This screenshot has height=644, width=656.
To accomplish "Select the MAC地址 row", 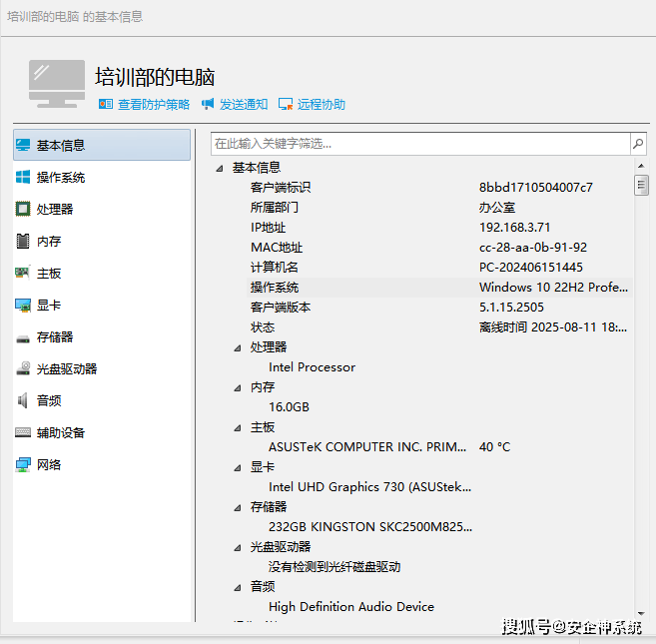I will (439, 248).
